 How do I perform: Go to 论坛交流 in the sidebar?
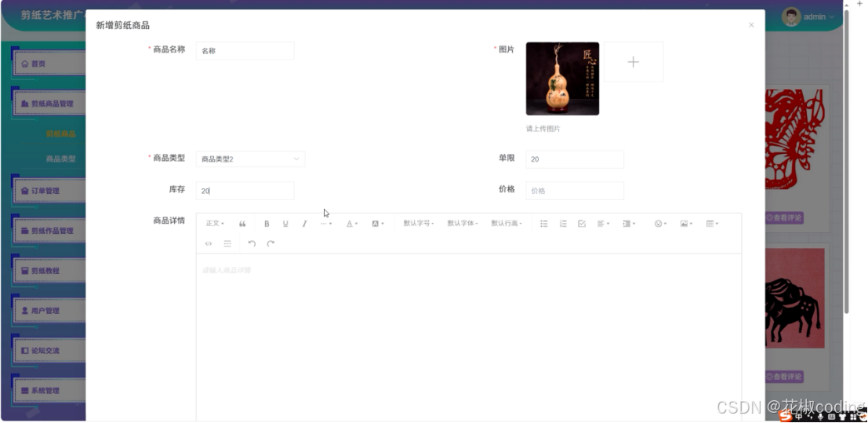(49, 350)
